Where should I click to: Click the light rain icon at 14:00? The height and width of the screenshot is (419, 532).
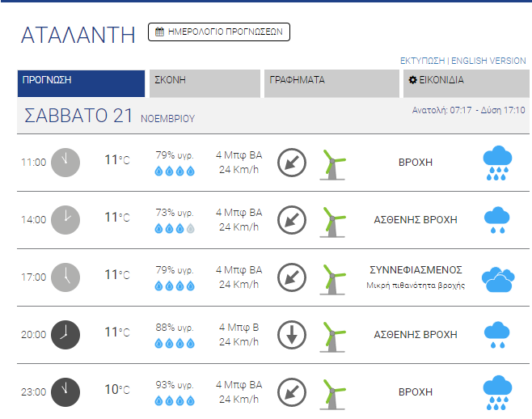point(497,220)
